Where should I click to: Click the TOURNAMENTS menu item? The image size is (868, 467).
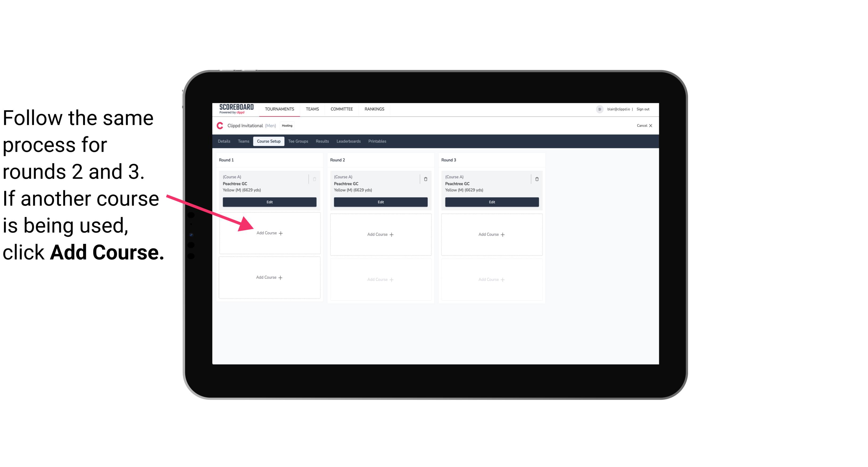[280, 109]
